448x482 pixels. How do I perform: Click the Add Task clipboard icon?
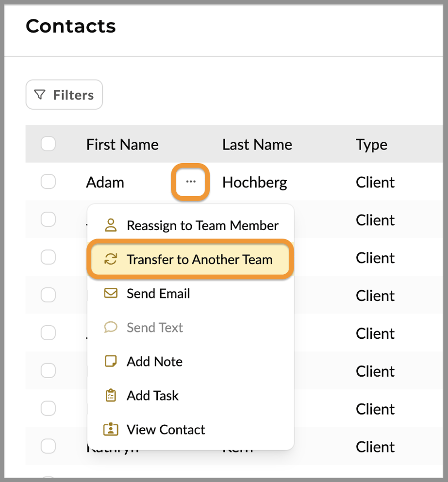coord(112,395)
